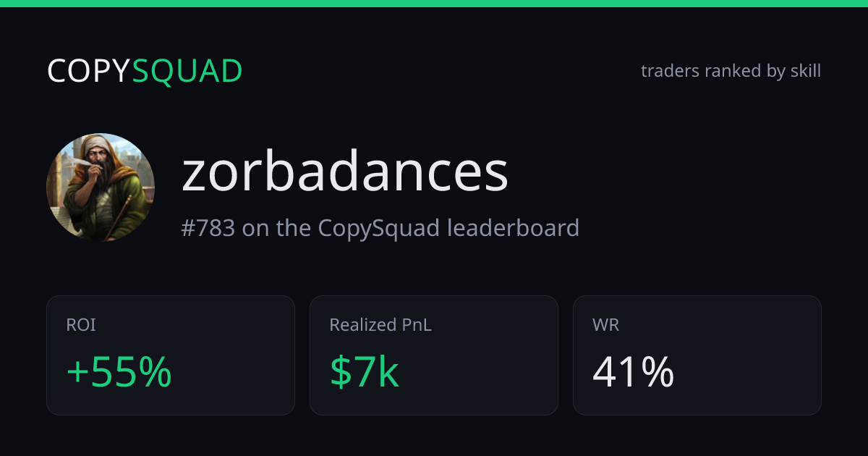Click the zorbadances profile avatar
The height and width of the screenshot is (456, 868).
click(x=101, y=187)
